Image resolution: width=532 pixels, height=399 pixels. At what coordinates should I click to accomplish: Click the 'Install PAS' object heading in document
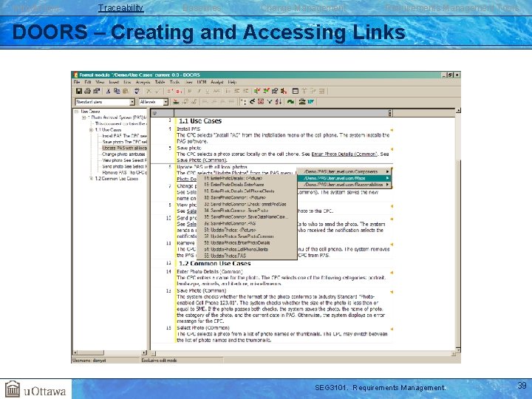(188, 129)
